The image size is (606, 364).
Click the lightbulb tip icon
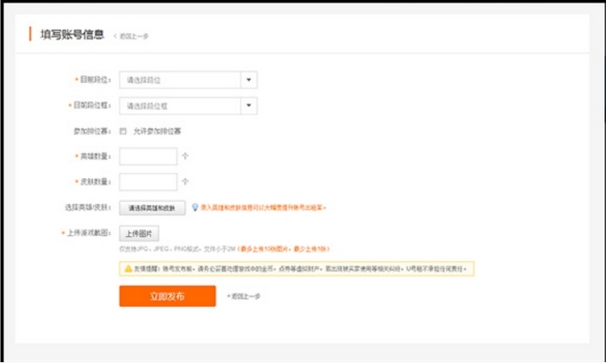[x=194, y=207]
